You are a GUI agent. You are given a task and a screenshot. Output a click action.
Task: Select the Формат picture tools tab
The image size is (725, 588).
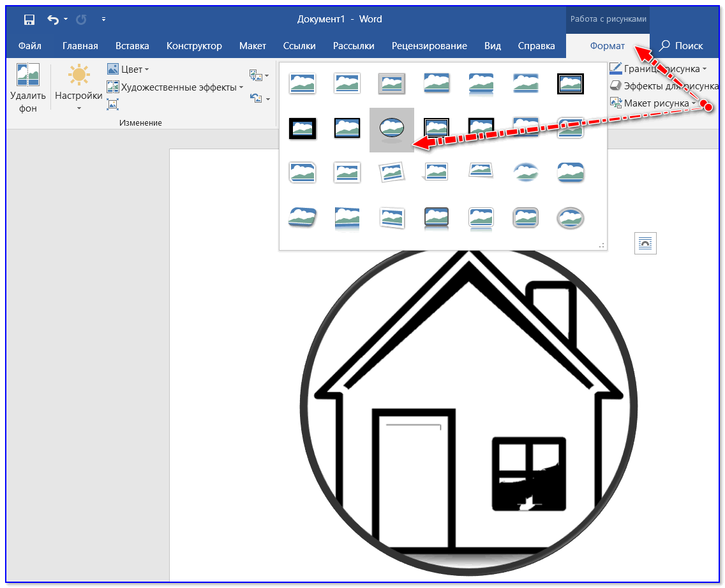pyautogui.click(x=607, y=46)
